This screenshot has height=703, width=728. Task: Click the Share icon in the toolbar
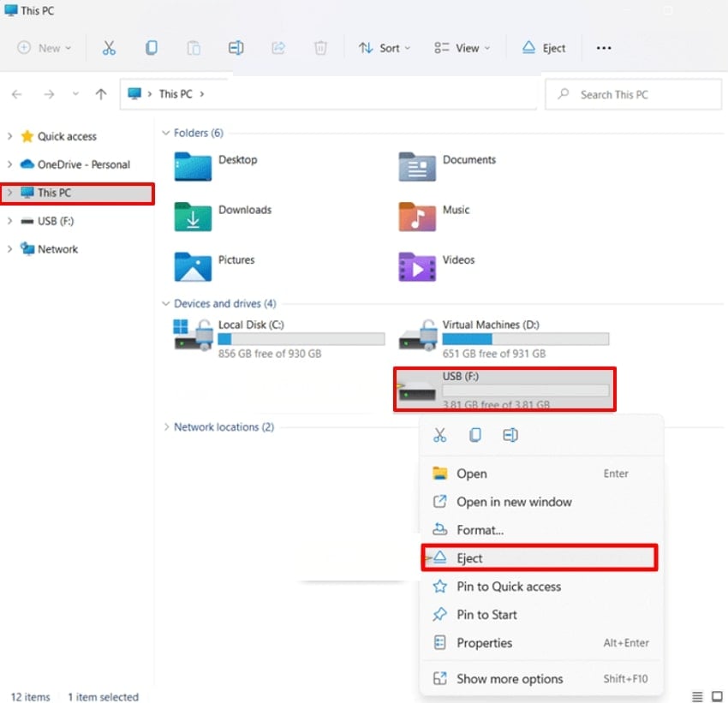click(278, 48)
